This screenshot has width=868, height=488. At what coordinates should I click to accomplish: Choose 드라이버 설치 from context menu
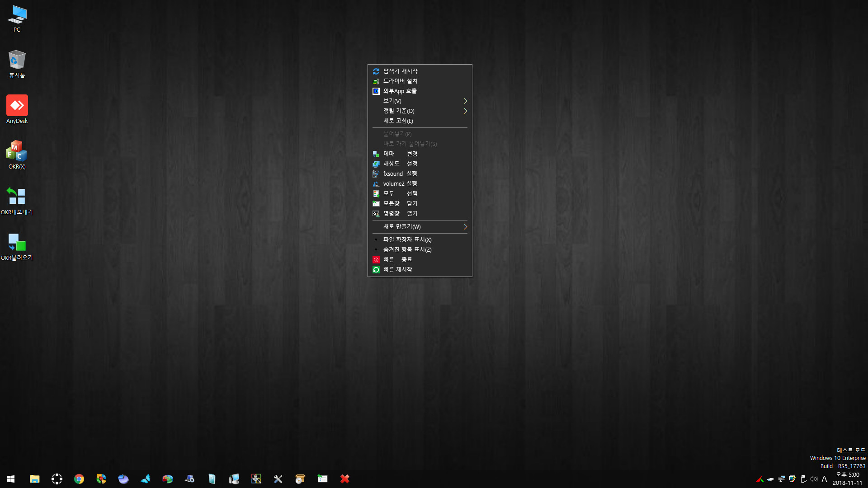click(420, 81)
